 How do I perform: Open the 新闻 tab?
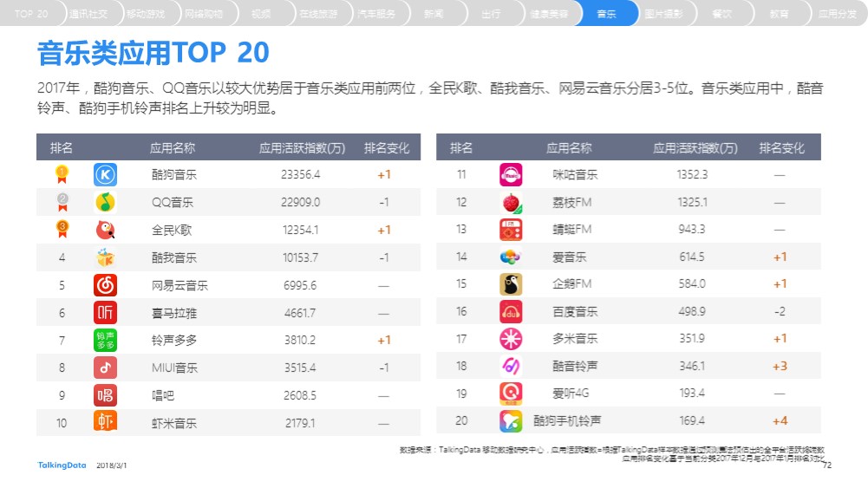[x=434, y=13]
